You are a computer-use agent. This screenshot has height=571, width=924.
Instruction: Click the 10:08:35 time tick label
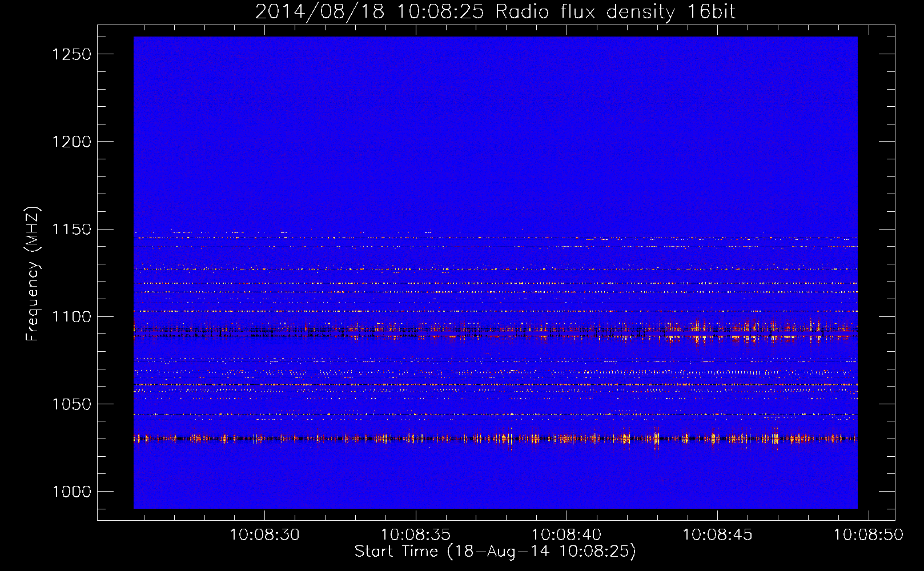416,535
